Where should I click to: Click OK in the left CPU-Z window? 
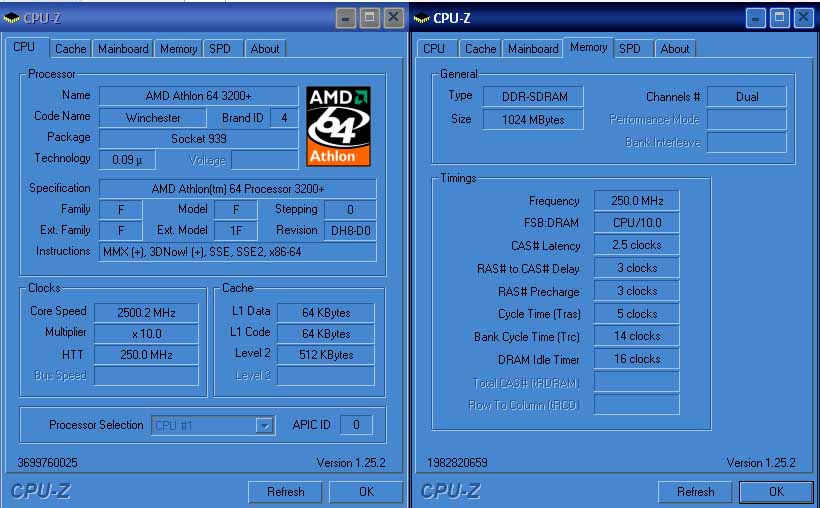(x=366, y=492)
